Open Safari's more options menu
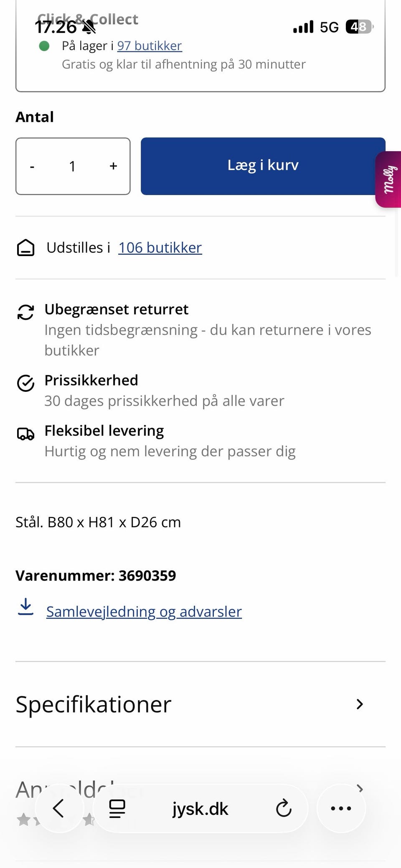Viewport: 401px width, 868px height. (341, 809)
